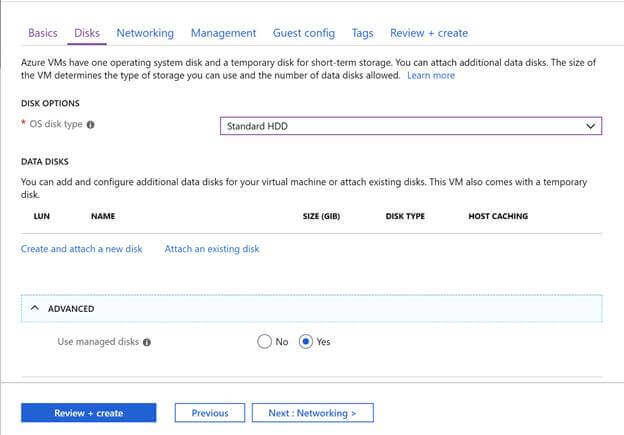Click the DISK TYPE column header
624x435 pixels.
(x=405, y=216)
